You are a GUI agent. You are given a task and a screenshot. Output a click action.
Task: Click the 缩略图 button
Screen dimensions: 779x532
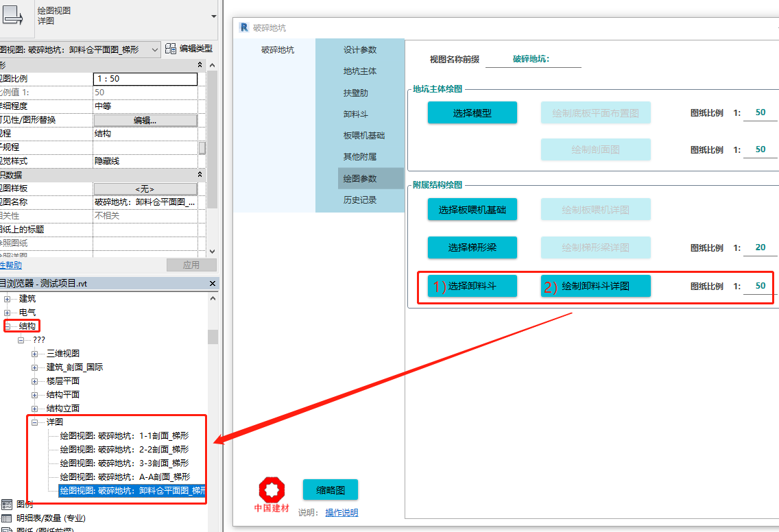(330, 489)
